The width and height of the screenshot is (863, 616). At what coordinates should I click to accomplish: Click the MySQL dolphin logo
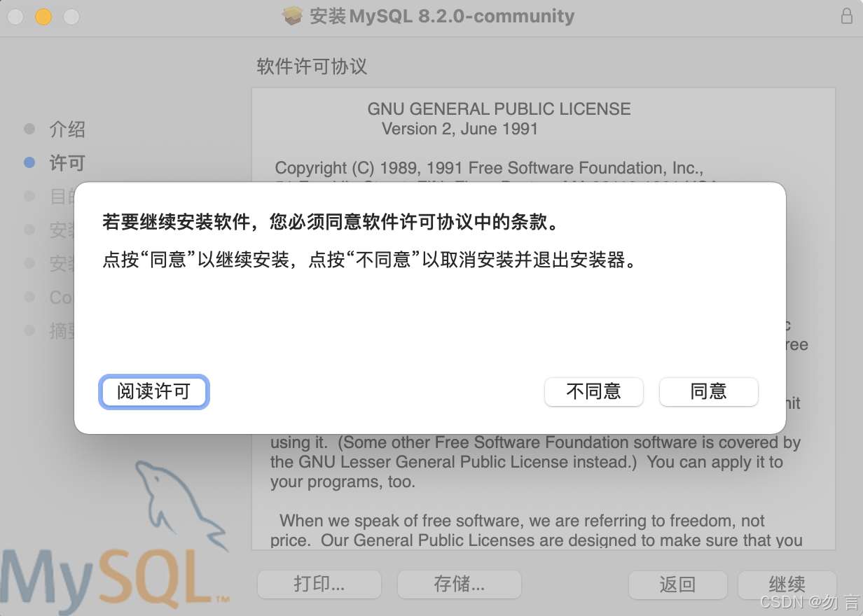click(179, 504)
